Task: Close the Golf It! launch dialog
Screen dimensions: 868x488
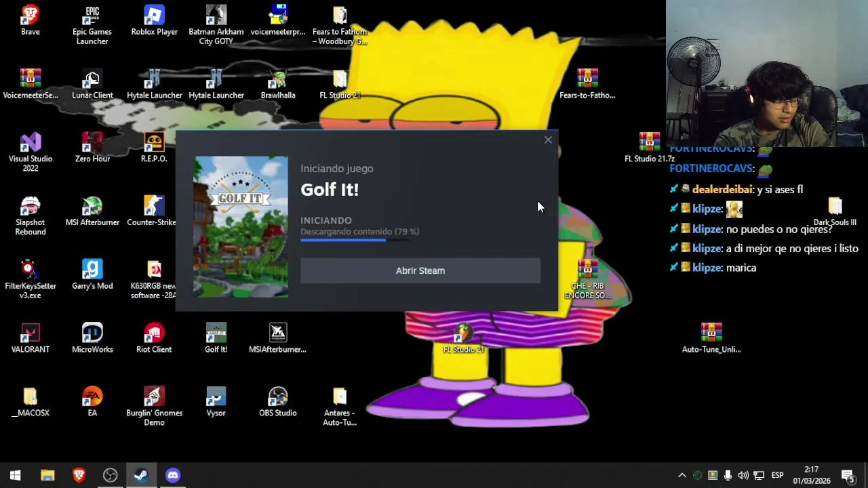Action: coord(548,140)
